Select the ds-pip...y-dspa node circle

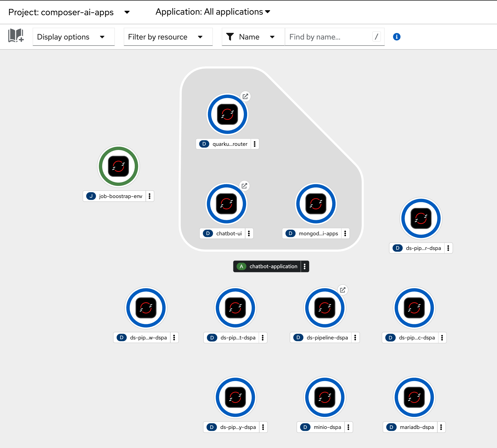235,397
